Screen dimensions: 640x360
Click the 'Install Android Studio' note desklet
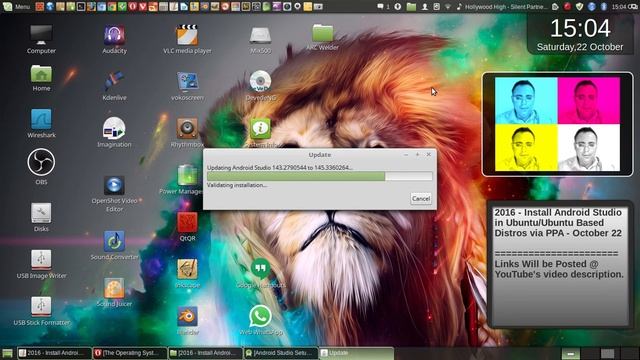pyautogui.click(x=559, y=264)
